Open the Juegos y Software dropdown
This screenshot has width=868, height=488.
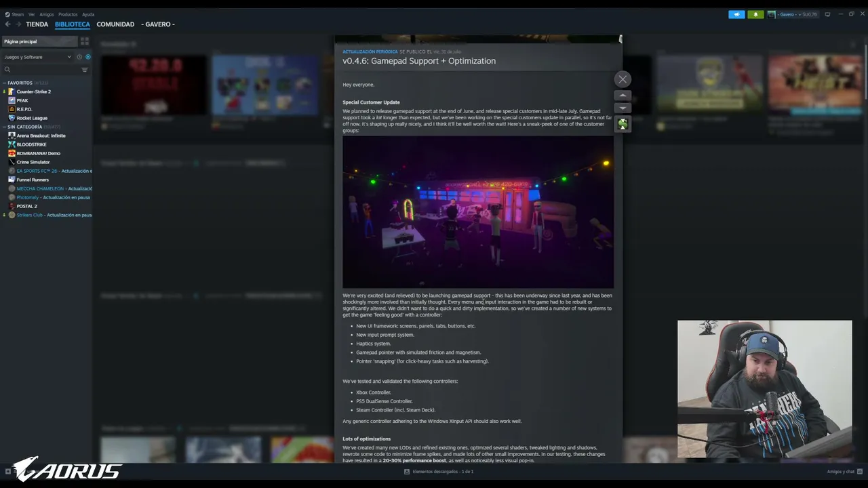37,57
